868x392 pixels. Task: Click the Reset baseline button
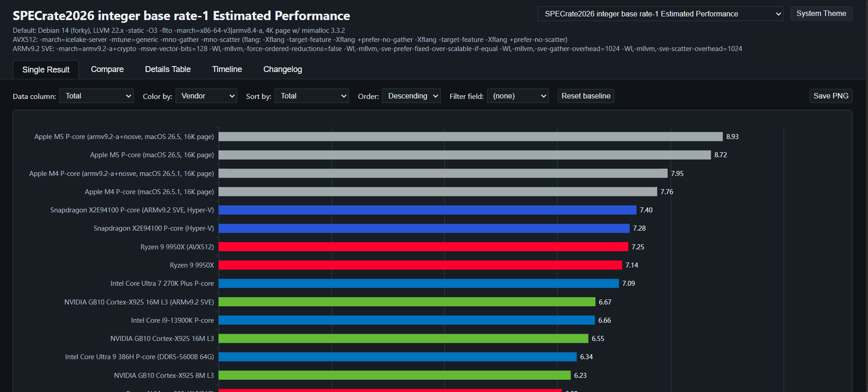586,96
